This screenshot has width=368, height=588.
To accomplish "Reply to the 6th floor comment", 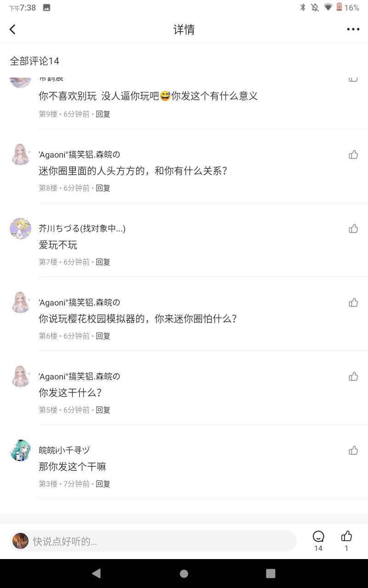I will [103, 336].
